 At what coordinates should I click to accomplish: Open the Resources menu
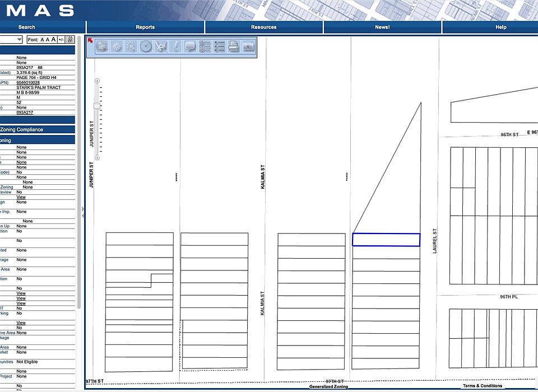click(x=263, y=27)
